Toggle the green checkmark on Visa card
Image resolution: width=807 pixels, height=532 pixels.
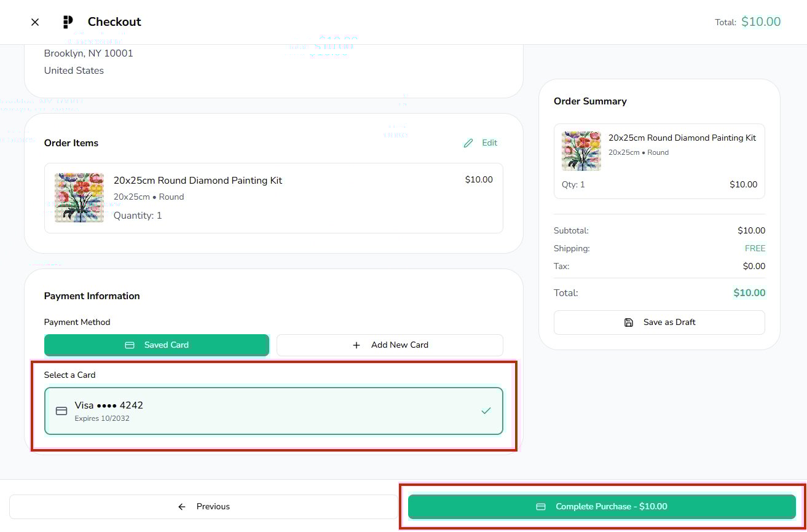pos(486,411)
